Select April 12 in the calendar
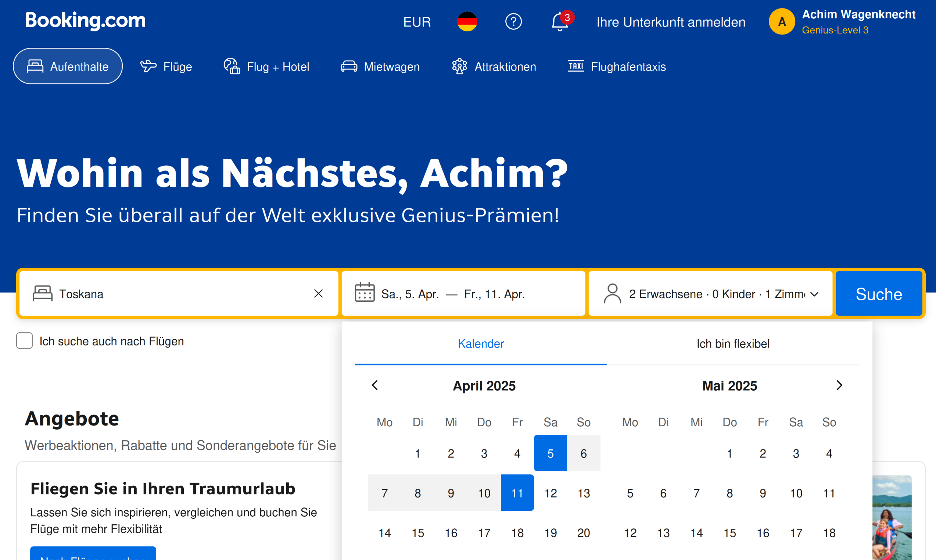 (550, 492)
